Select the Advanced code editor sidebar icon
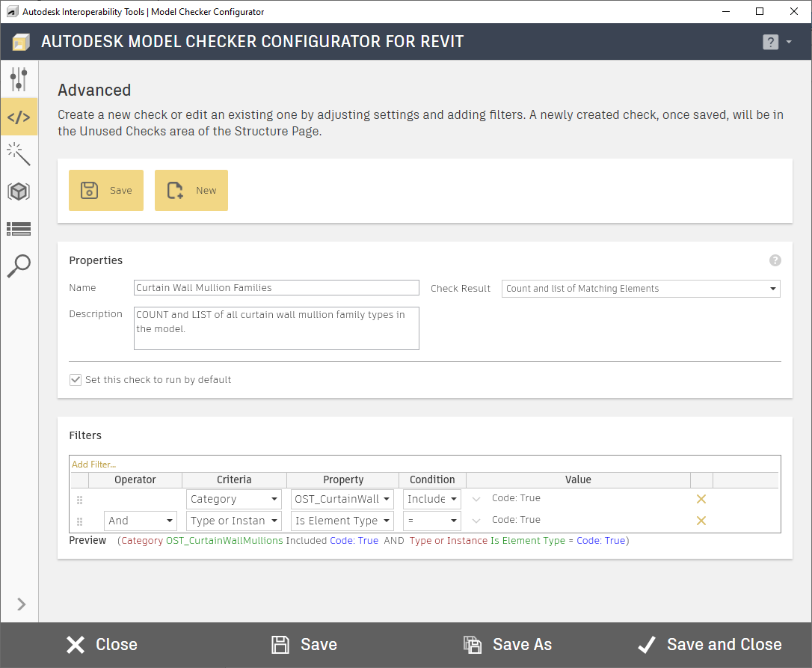Screen dimensions: 812x668 tap(19, 117)
